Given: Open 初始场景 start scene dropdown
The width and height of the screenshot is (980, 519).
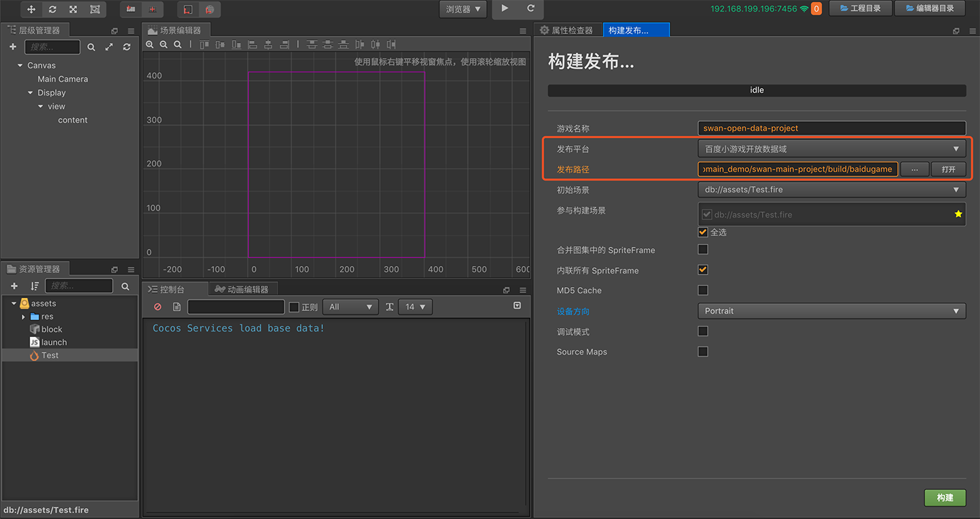Looking at the screenshot, I should pyautogui.click(x=832, y=190).
